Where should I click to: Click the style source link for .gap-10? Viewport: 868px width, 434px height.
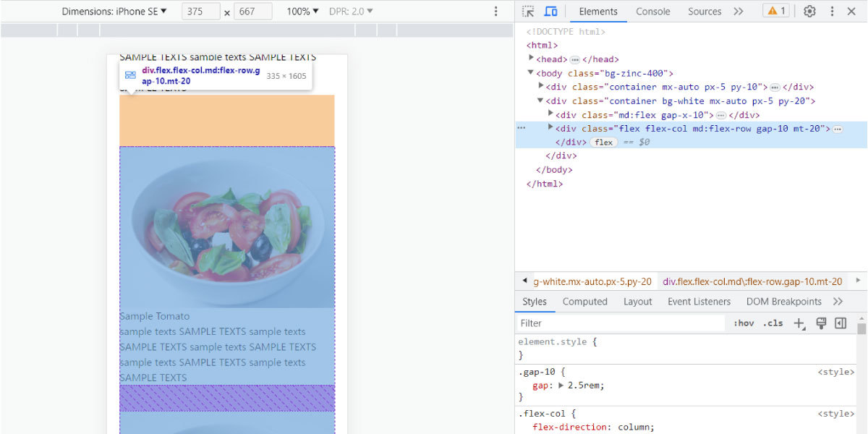pos(835,372)
